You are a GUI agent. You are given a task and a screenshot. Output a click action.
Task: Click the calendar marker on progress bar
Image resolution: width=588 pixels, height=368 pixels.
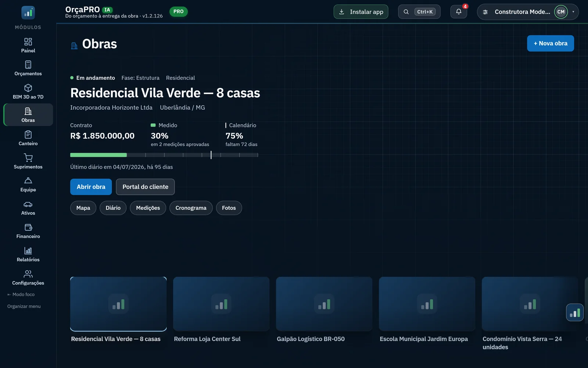click(211, 155)
